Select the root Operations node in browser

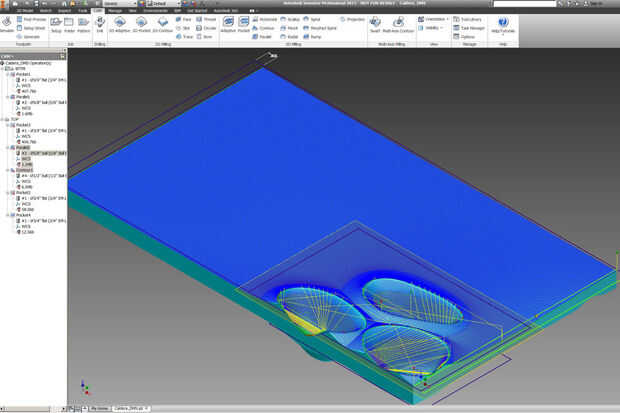click(28, 63)
